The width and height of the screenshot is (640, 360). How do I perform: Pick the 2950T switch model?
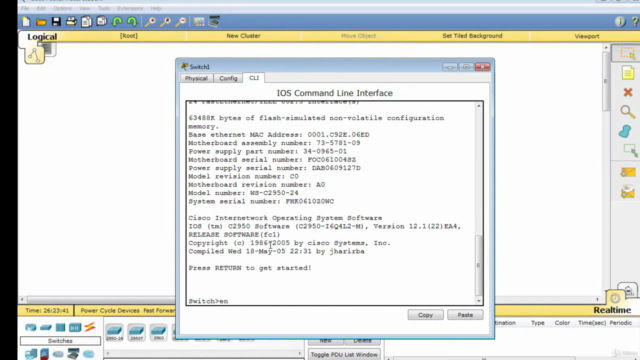[x=136, y=332]
